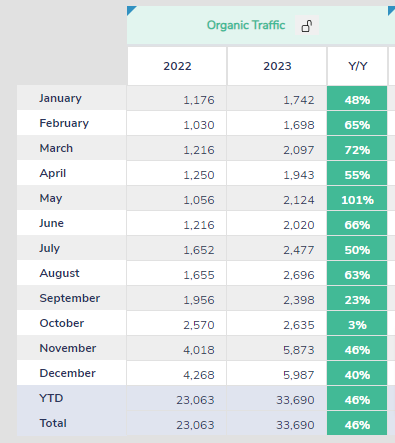This screenshot has width=395, height=443.
Task: Select the 2023 YTD value 33,690
Action: click(295, 400)
